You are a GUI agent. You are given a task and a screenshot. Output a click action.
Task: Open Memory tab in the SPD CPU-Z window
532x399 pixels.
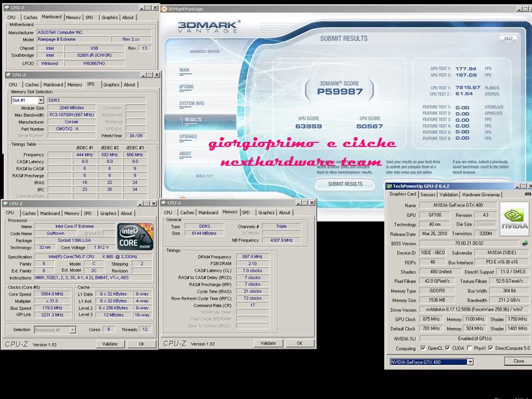(x=75, y=85)
